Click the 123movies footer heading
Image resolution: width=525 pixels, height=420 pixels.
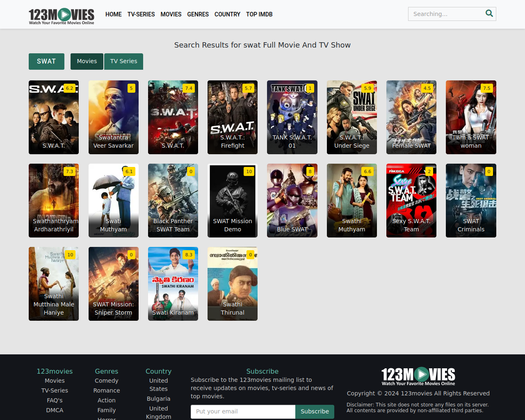click(55, 371)
